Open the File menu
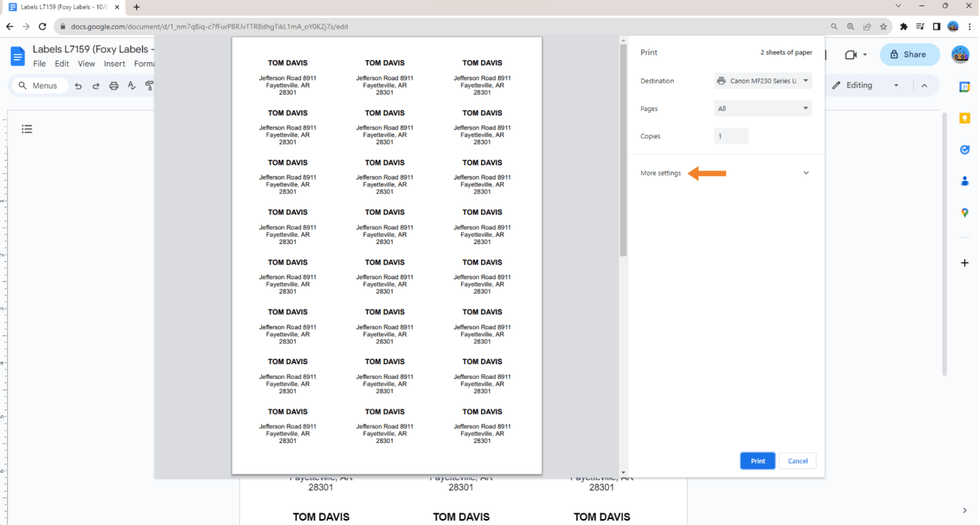 [x=39, y=64]
